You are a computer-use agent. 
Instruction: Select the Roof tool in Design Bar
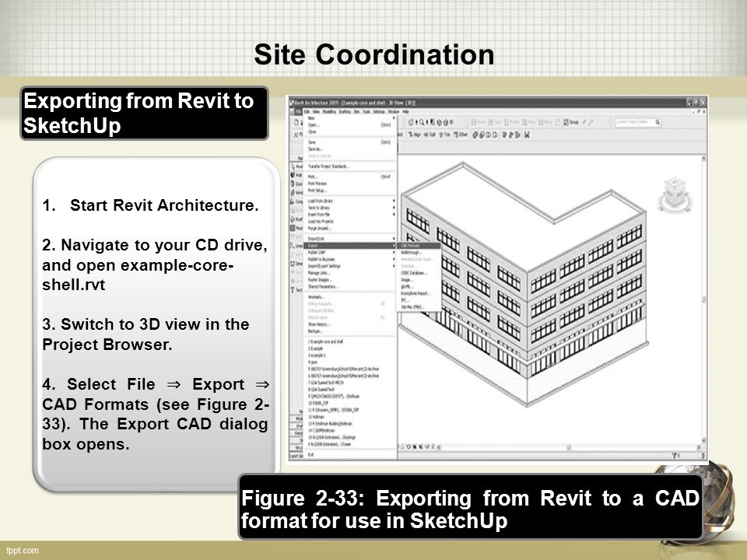click(x=296, y=219)
